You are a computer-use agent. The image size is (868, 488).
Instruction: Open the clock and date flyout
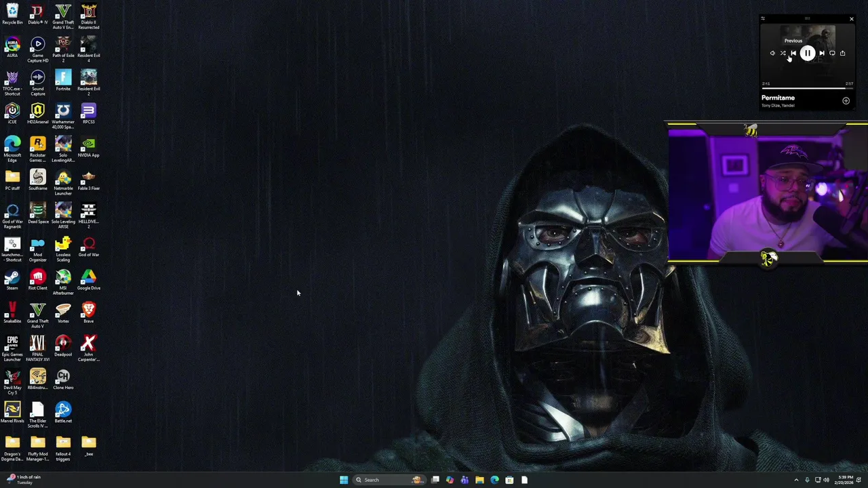844,480
